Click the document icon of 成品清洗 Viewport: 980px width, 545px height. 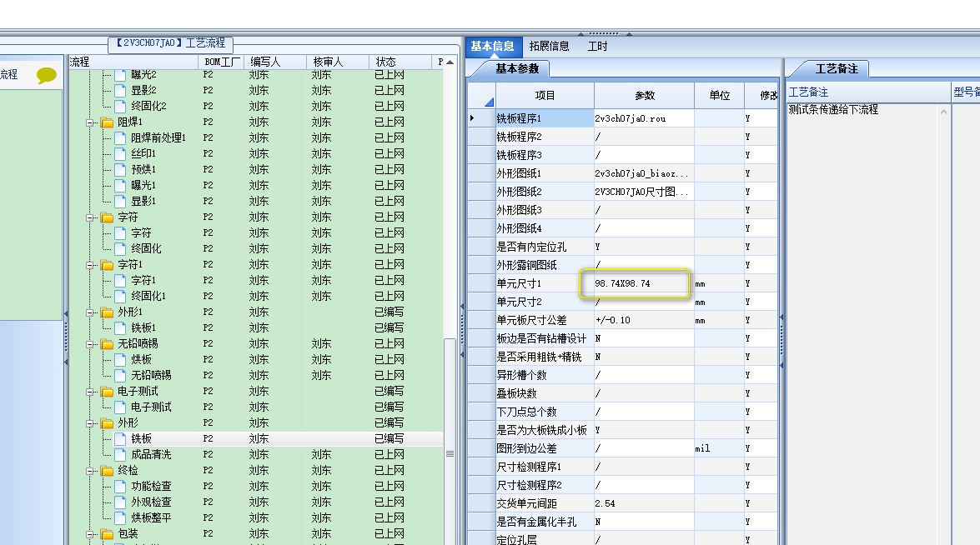pyautogui.click(x=121, y=454)
